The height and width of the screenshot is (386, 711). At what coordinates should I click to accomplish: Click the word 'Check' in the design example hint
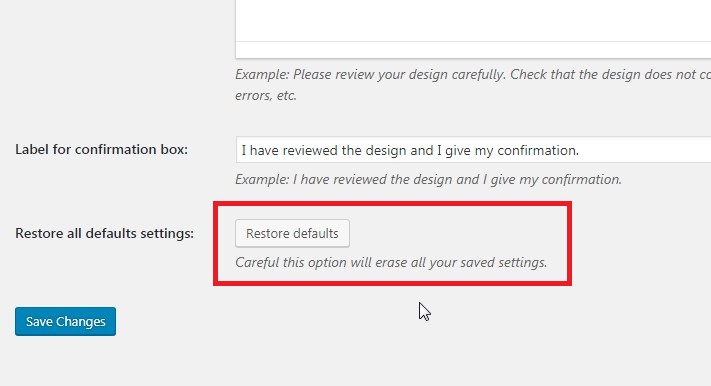528,74
